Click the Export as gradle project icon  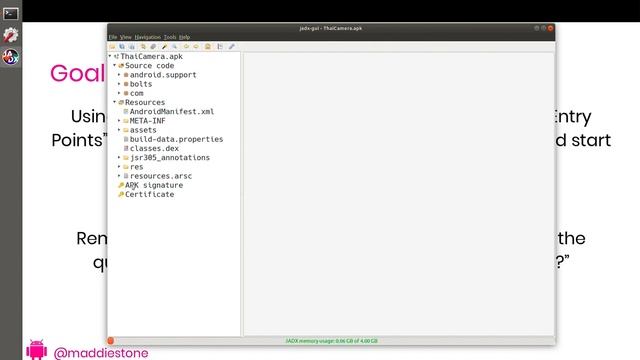click(x=131, y=47)
